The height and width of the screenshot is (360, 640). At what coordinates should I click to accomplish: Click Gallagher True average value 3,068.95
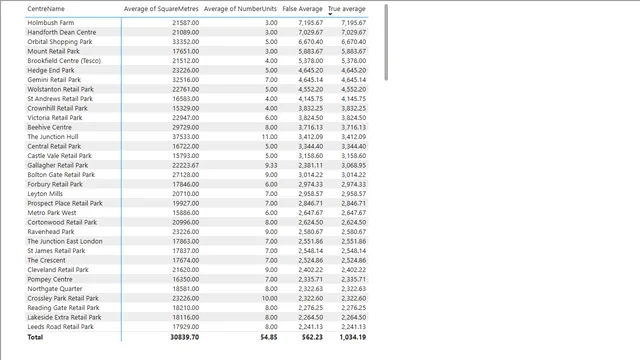tap(353, 165)
